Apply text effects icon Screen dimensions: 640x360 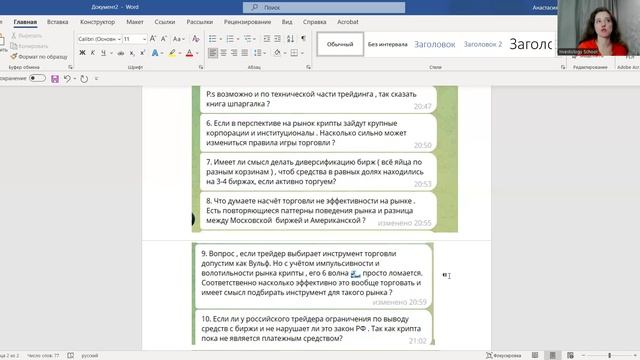(x=155, y=53)
